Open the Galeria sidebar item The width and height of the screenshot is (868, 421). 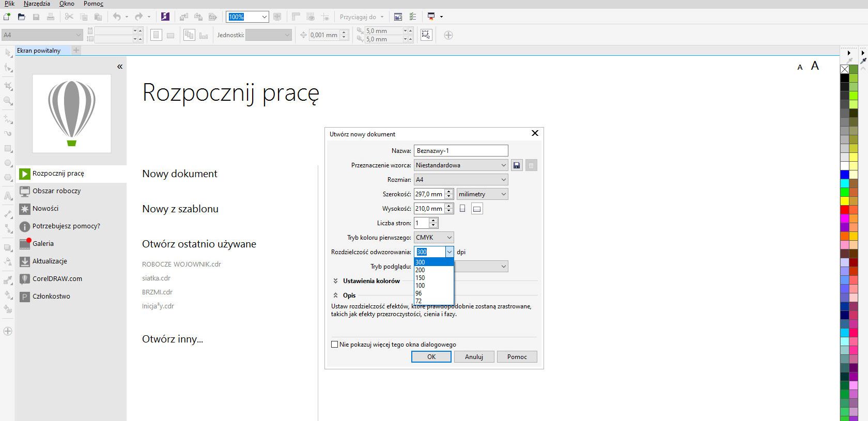pos(43,244)
